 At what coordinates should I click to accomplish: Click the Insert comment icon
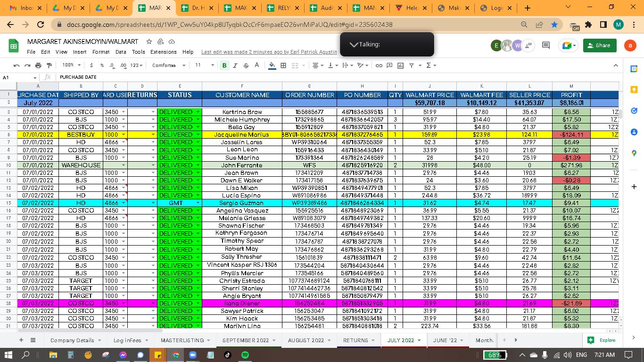pos(389,66)
